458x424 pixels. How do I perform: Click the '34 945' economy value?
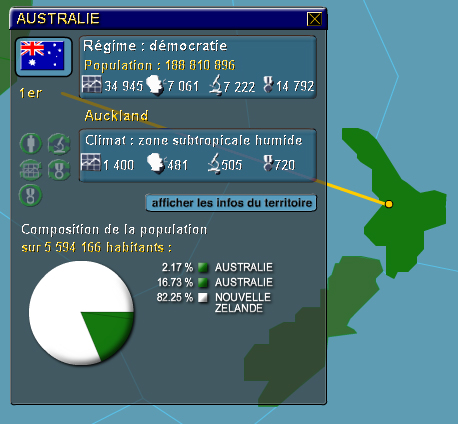124,86
